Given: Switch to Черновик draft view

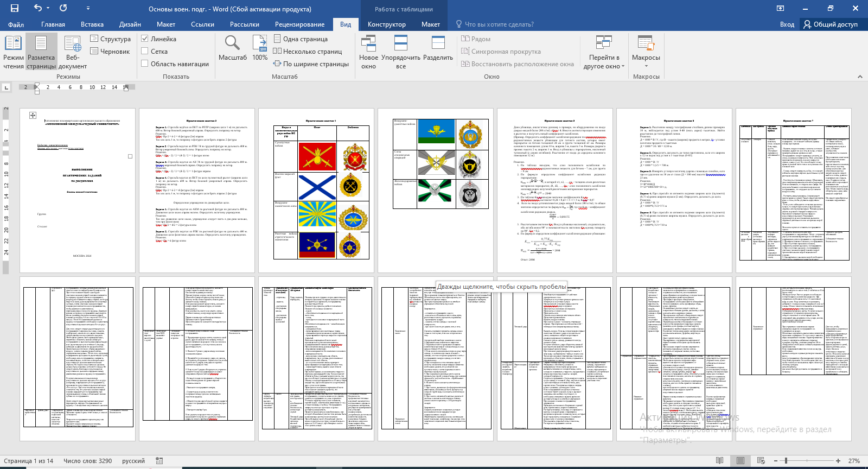Looking at the screenshot, I should (110, 52).
